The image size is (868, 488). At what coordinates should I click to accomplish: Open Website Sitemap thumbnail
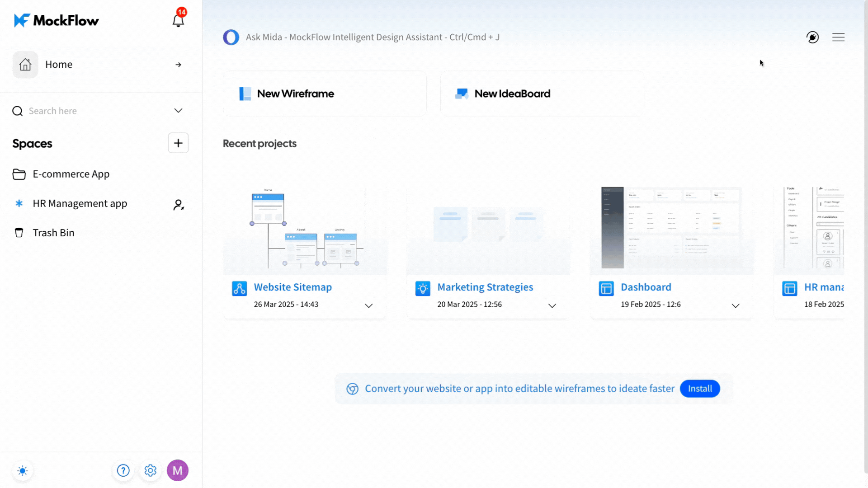point(305,228)
